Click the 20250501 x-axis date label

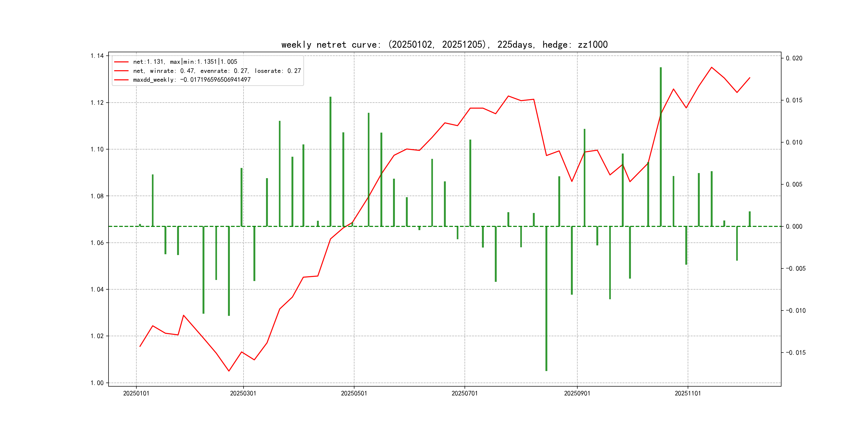click(354, 393)
